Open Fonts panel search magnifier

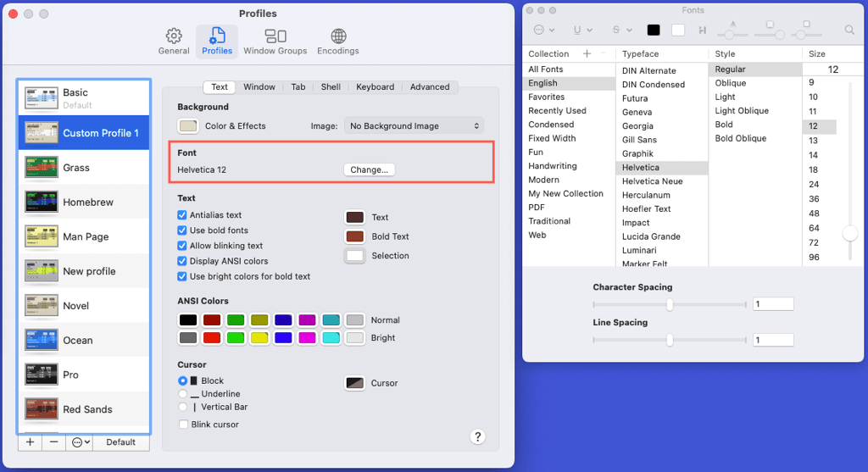[849, 30]
